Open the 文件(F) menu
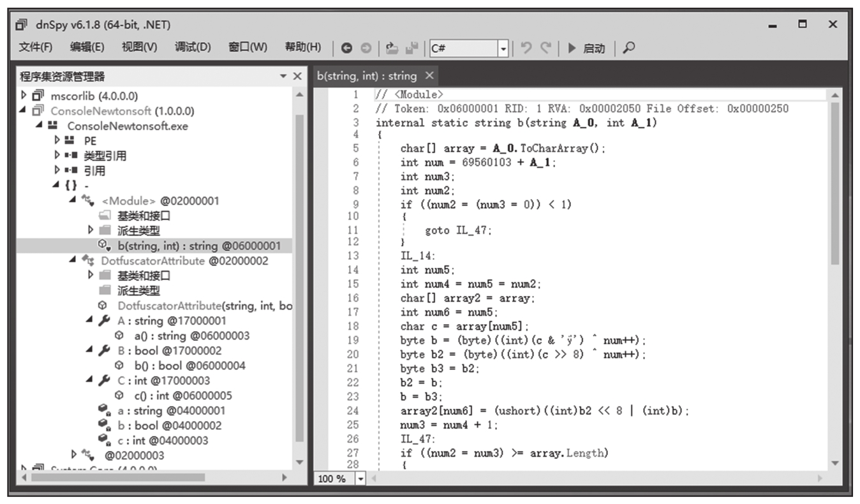Viewport: 860px width, 504px height. click(x=36, y=47)
